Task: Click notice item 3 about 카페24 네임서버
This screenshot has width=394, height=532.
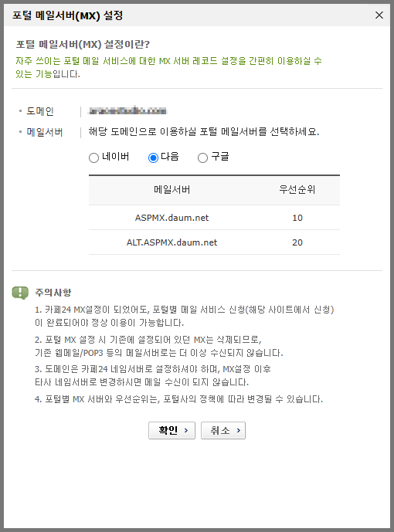Action: (153, 375)
